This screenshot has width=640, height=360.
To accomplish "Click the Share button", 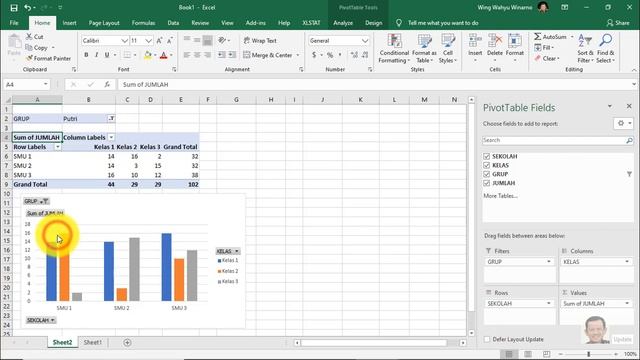I will pos(618,23).
